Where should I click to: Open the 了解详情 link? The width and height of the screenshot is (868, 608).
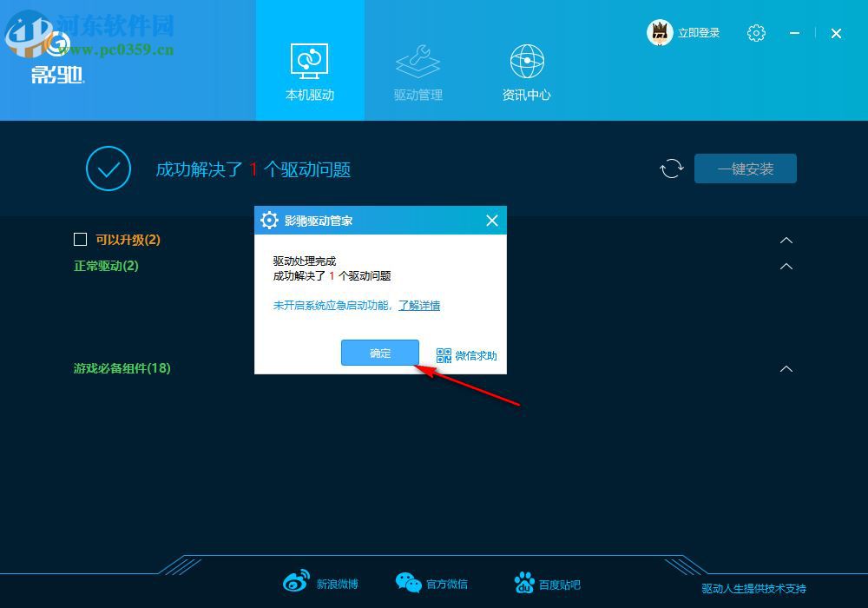click(x=421, y=306)
